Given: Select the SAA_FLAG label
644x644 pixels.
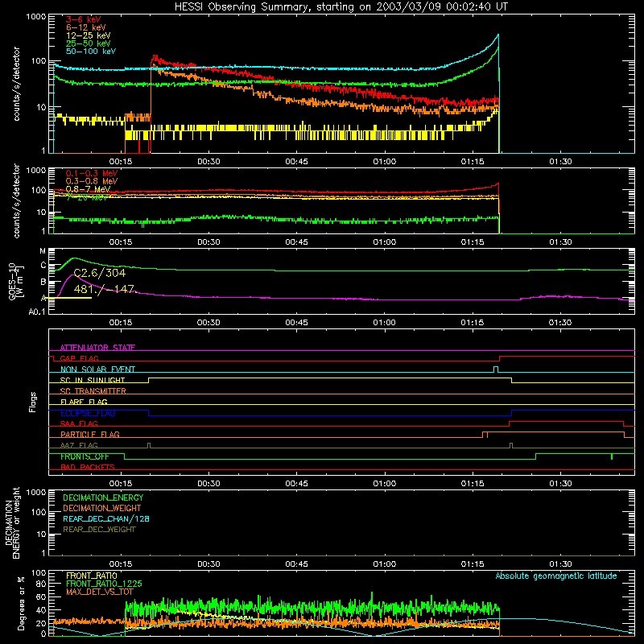Looking at the screenshot, I should [x=79, y=423].
